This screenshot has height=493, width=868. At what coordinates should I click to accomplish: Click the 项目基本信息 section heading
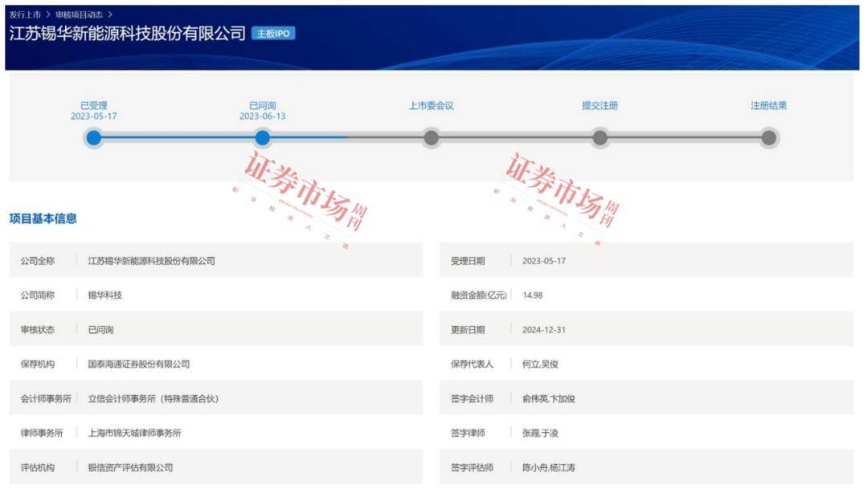tap(43, 218)
